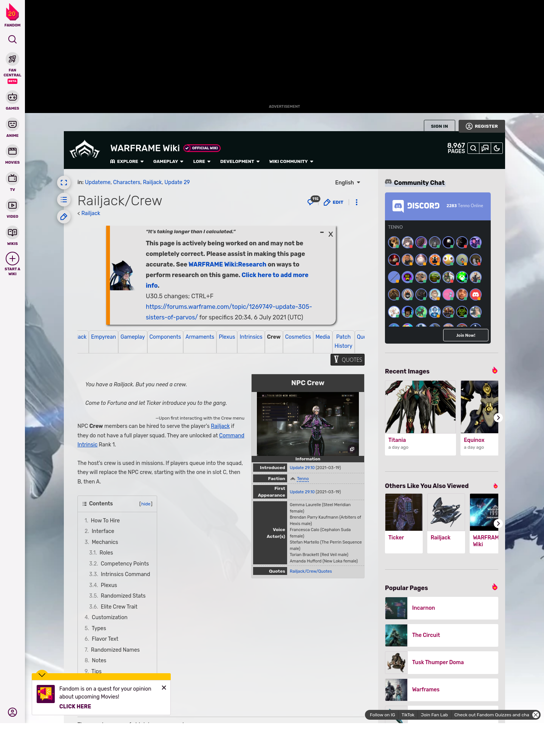Open the TV sidebar icon
The height and width of the screenshot is (756, 544).
pos(12,178)
